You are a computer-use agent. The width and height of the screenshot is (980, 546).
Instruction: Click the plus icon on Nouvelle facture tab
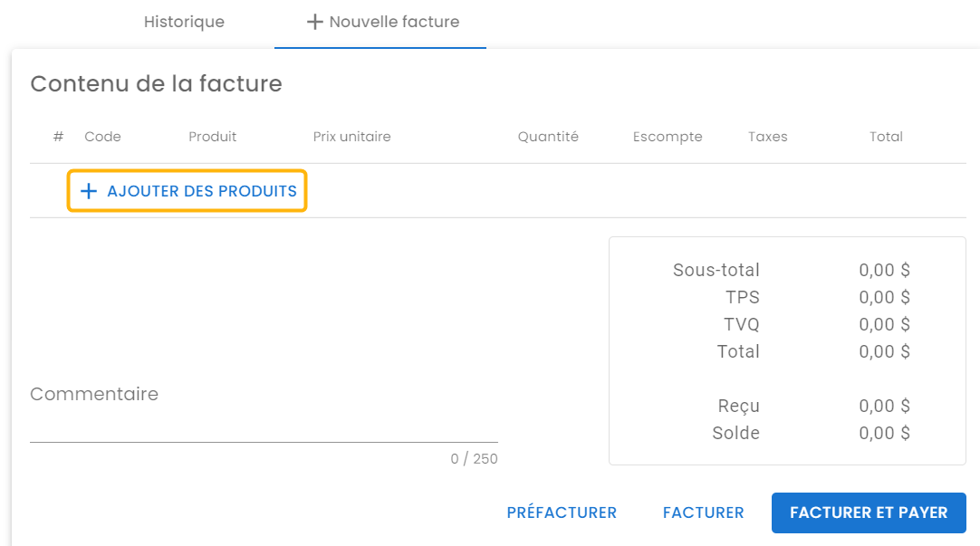point(314,22)
